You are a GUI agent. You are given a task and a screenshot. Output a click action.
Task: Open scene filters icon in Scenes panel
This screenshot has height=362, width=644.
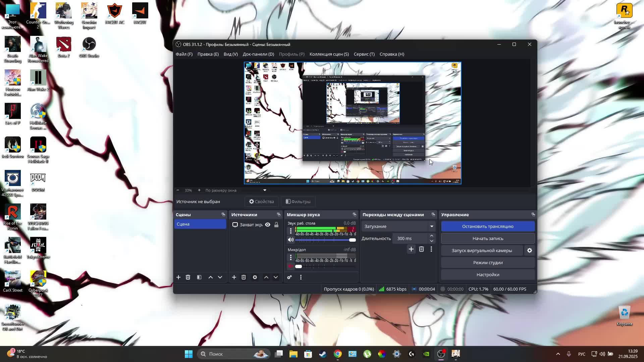199,277
